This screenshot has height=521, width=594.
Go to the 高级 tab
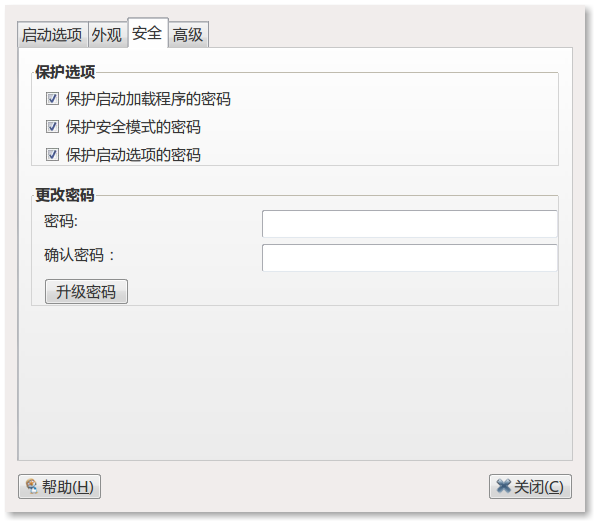[188, 35]
